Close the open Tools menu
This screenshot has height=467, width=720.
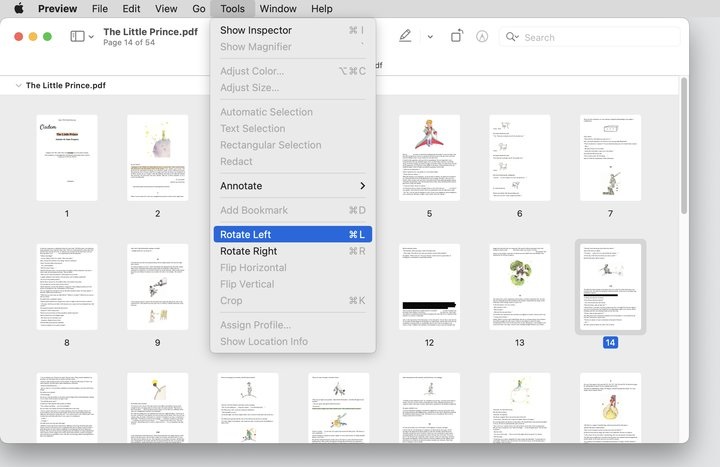[x=232, y=9]
